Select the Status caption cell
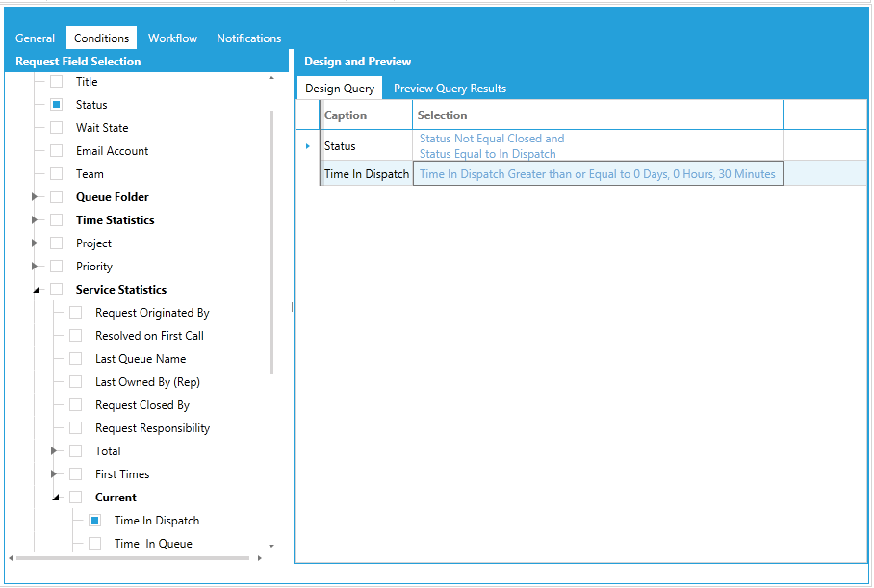Image resolution: width=874 pixels, height=588 pixels. coord(367,146)
